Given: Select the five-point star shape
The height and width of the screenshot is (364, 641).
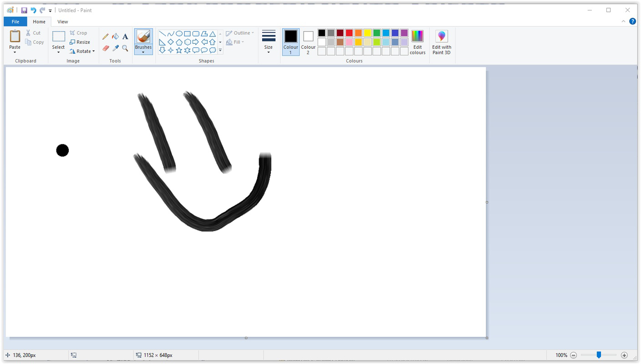Looking at the screenshot, I should pos(179,50).
